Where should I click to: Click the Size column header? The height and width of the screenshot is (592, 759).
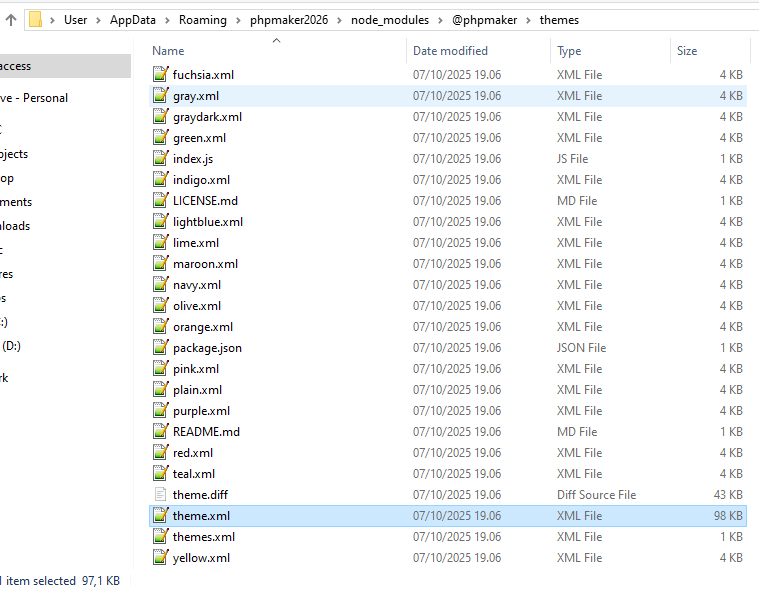coord(687,51)
